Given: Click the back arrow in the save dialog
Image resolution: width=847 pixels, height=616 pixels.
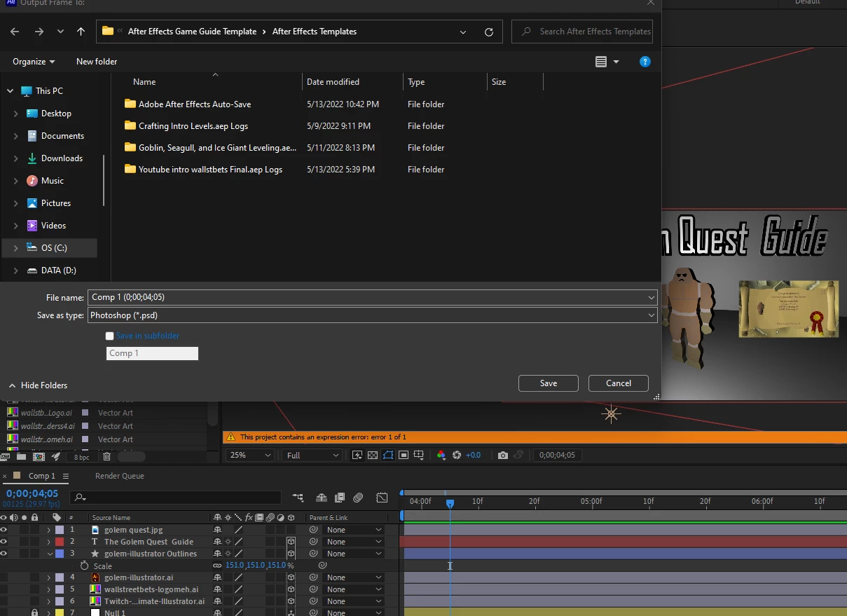Looking at the screenshot, I should click(15, 32).
